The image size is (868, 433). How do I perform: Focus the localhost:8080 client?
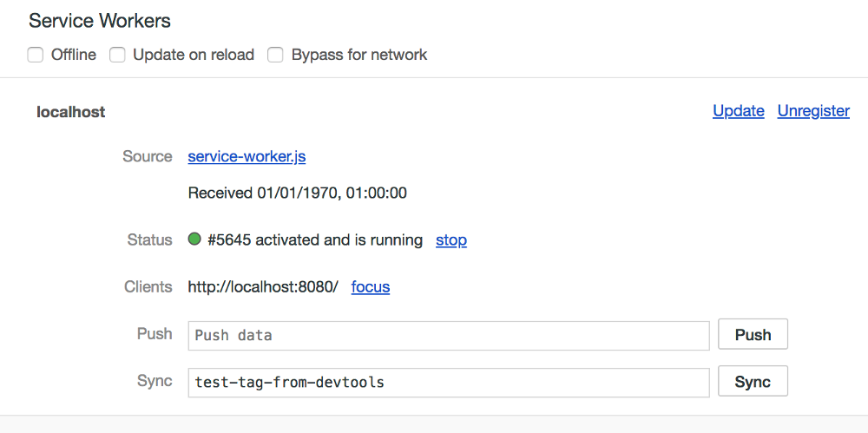tap(371, 287)
